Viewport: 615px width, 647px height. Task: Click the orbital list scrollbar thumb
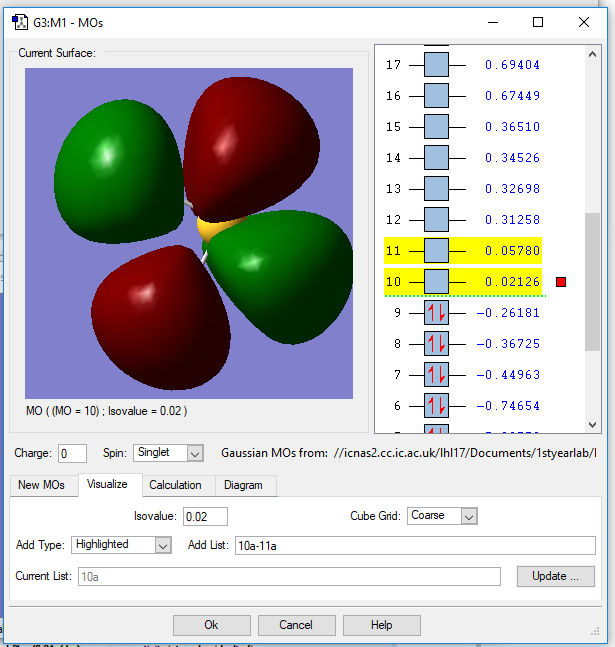coord(592,282)
